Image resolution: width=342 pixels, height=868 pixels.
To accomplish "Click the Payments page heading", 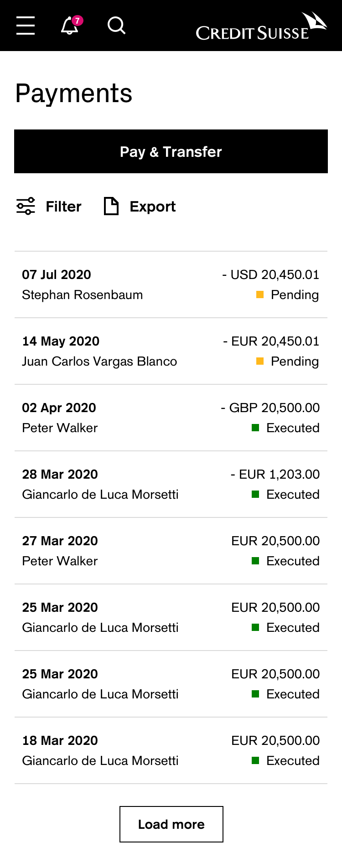I will coord(74,94).
